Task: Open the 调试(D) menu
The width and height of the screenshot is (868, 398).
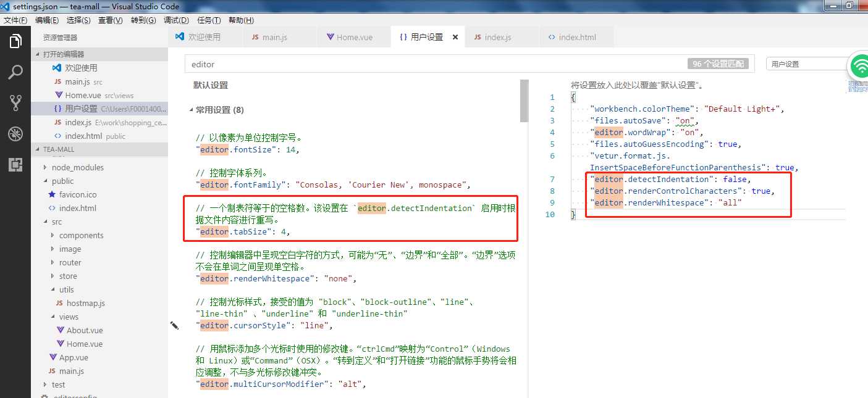Action: (x=176, y=20)
